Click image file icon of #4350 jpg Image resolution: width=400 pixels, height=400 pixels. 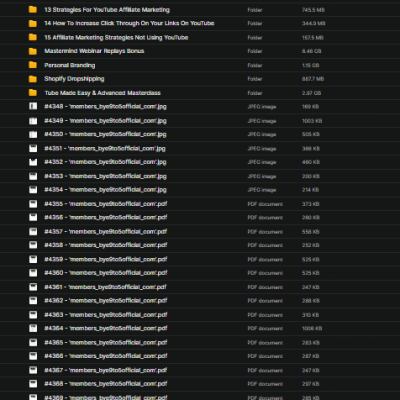point(33,134)
